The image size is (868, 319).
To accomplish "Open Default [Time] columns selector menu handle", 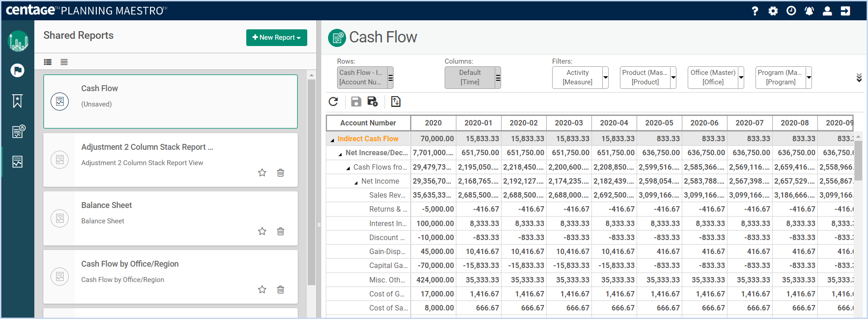I will pos(498,78).
